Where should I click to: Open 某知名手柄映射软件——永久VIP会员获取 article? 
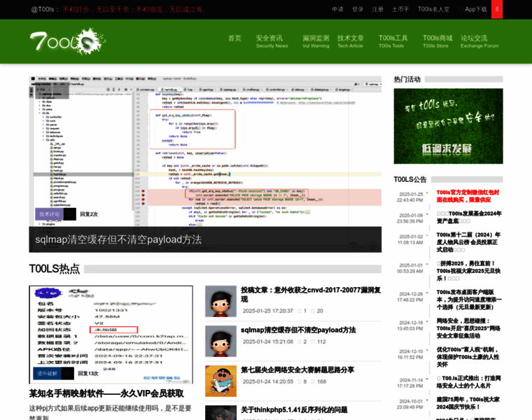tap(106, 393)
